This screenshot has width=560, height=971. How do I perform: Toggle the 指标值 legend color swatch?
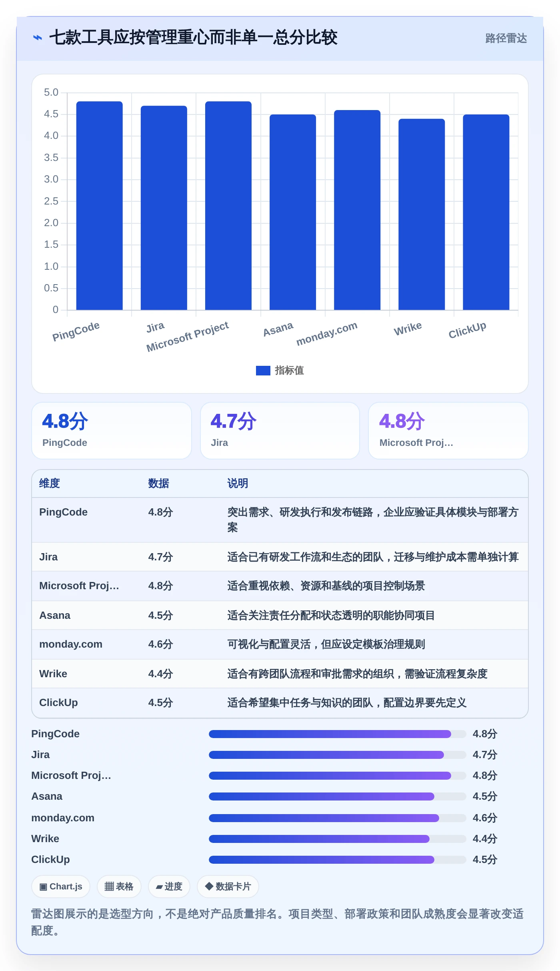point(263,371)
